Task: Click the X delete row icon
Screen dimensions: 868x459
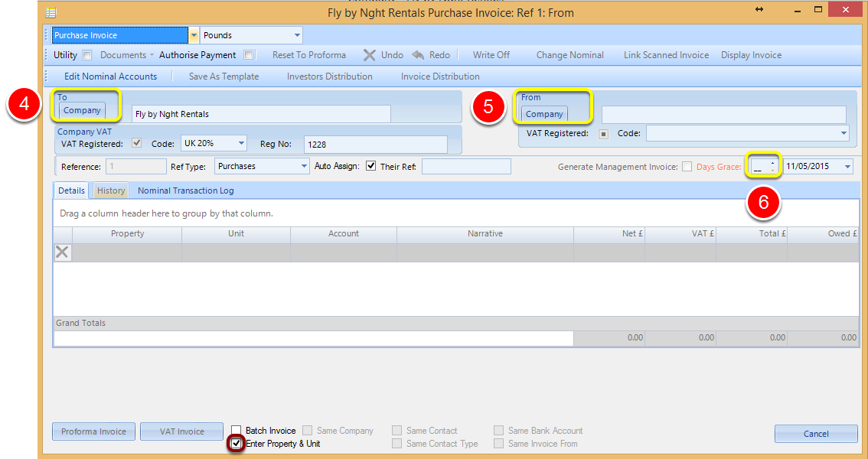Action: click(x=63, y=252)
